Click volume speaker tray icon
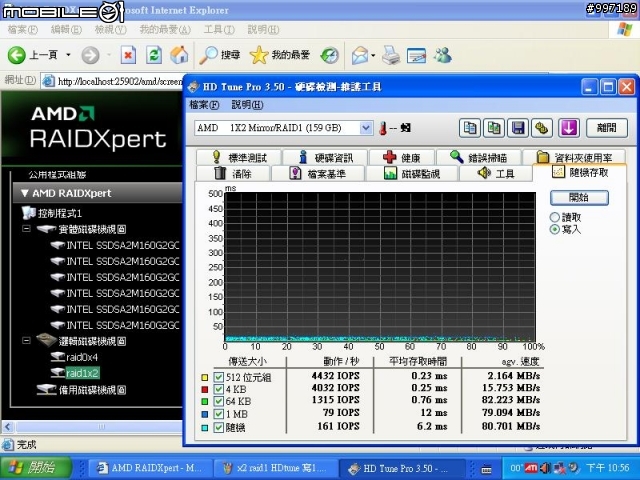 click(545, 467)
